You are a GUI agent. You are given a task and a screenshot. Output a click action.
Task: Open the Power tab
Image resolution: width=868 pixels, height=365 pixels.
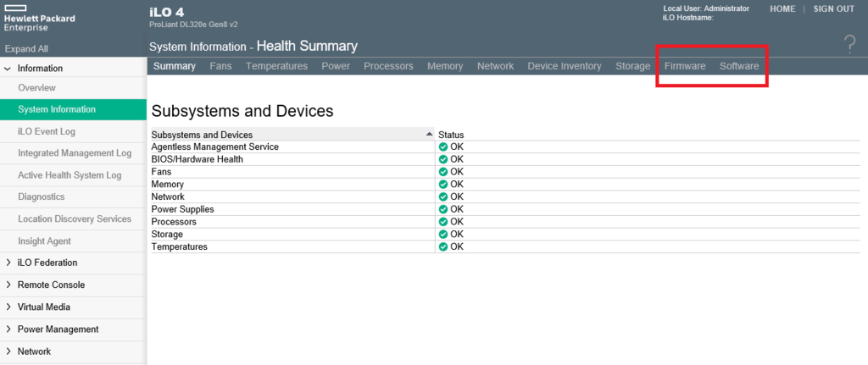click(336, 66)
